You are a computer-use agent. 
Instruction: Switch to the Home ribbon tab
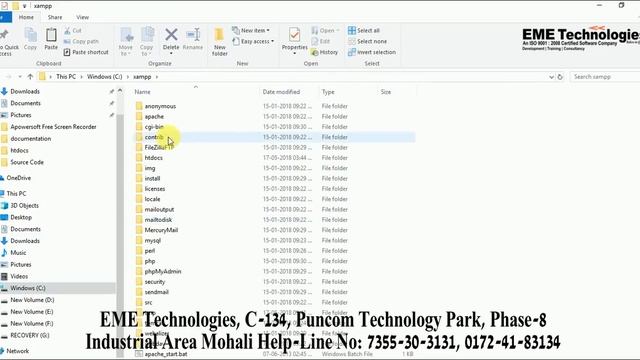pyautogui.click(x=26, y=17)
